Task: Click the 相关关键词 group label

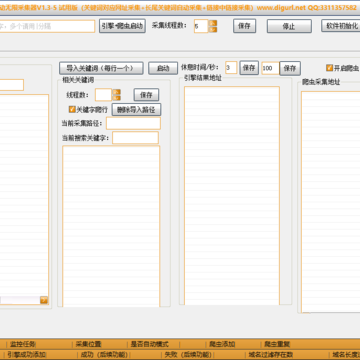Action: [78, 80]
